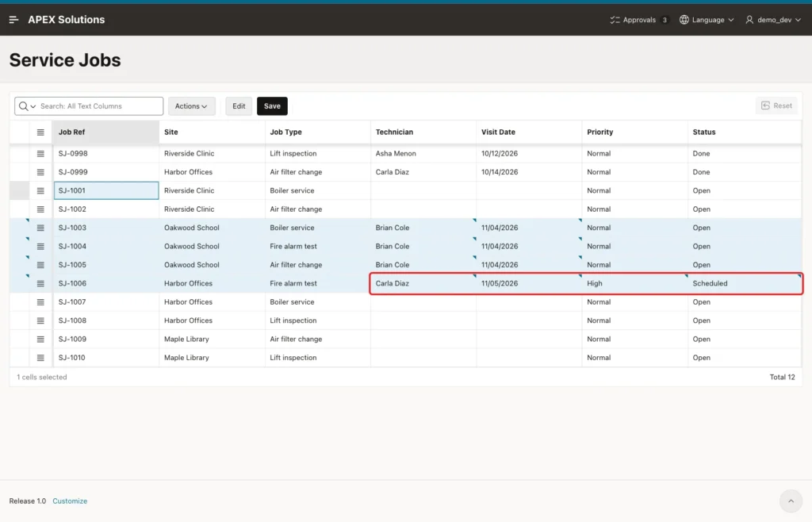
Task: Expand the search column selector magnifier dropdown
Action: [x=27, y=106]
